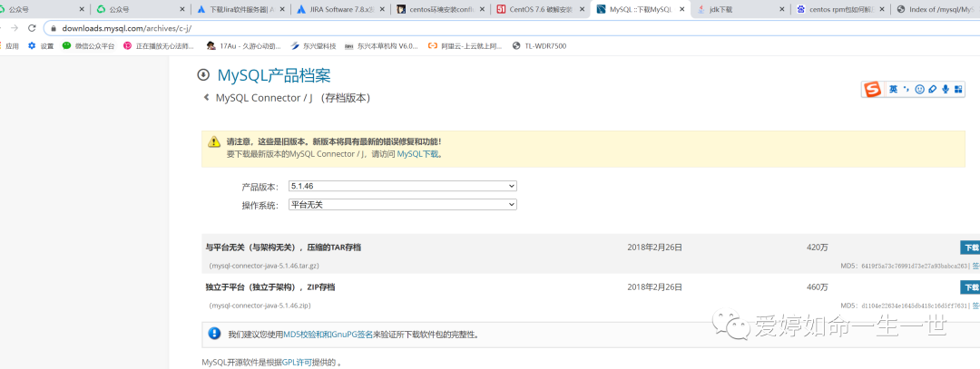Click the Sogou S logo on IME toolbar
The height and width of the screenshot is (369, 980).
(873, 89)
